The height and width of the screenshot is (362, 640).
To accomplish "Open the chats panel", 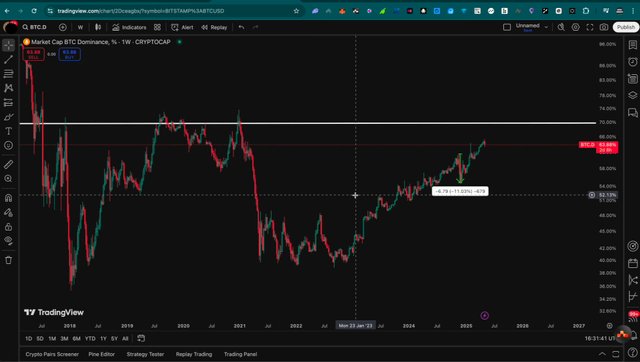I will point(633,112).
